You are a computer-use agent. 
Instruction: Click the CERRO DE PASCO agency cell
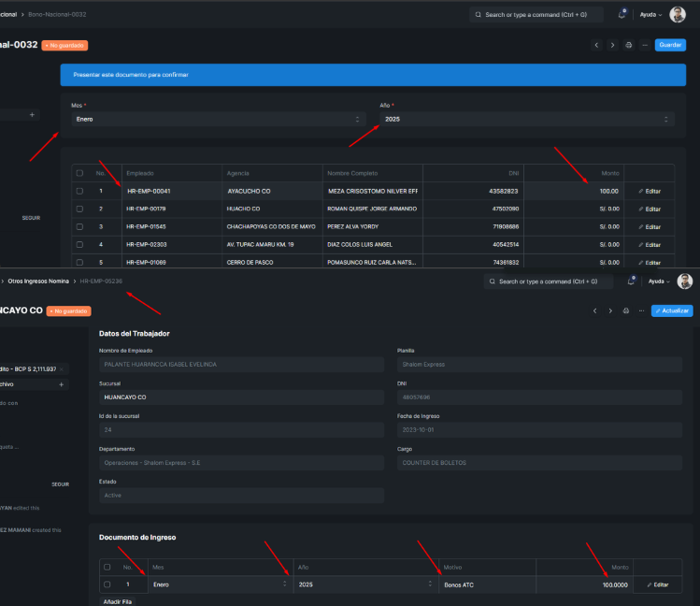(272, 262)
